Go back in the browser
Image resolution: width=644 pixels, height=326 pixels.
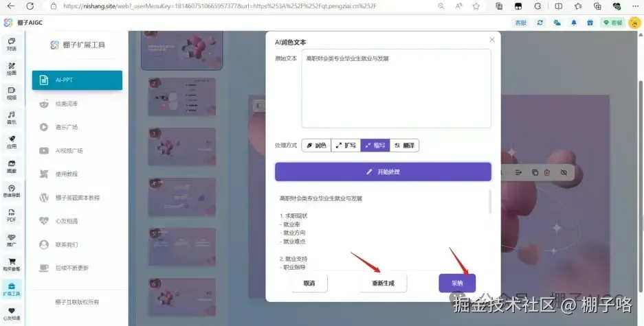[11, 6]
